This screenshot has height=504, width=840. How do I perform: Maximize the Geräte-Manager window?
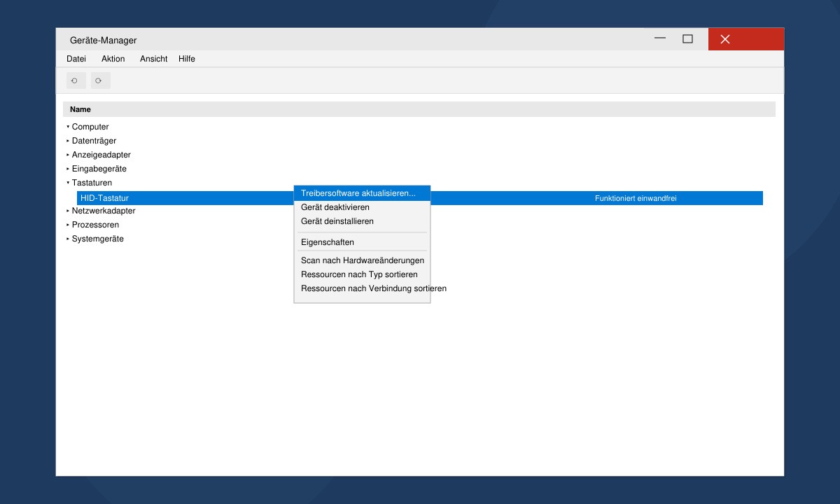687,39
